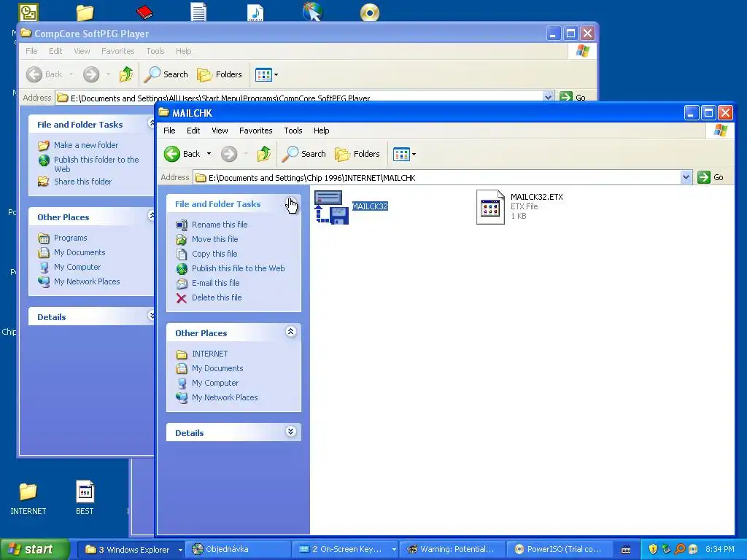Image resolution: width=747 pixels, height=560 pixels.
Task: Click Back button in MAILCHK window
Action: [x=182, y=154]
